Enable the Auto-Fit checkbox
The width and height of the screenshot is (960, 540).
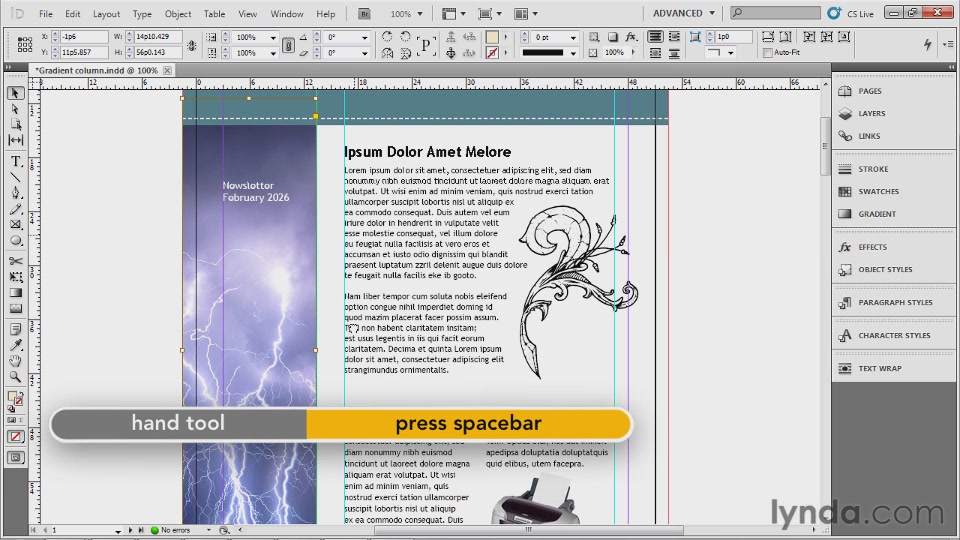click(768, 53)
